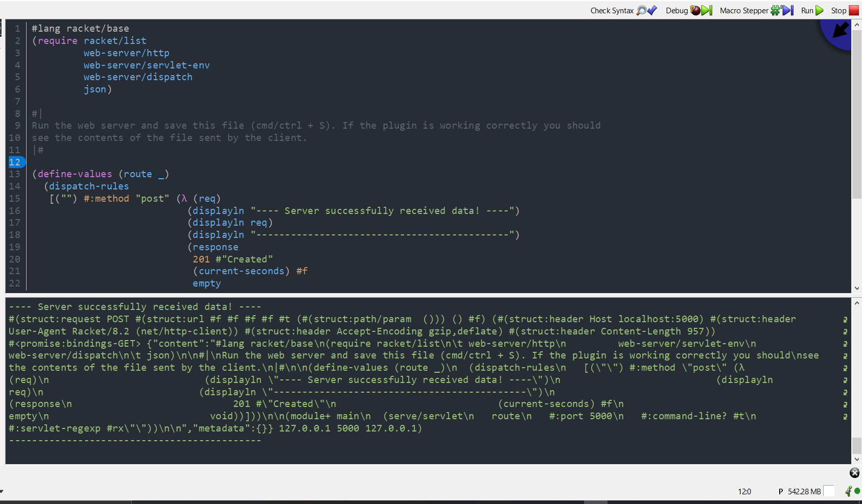The height and width of the screenshot is (504, 862).
Task: Click the P parenthesis-matching indicator
Action: point(781,491)
